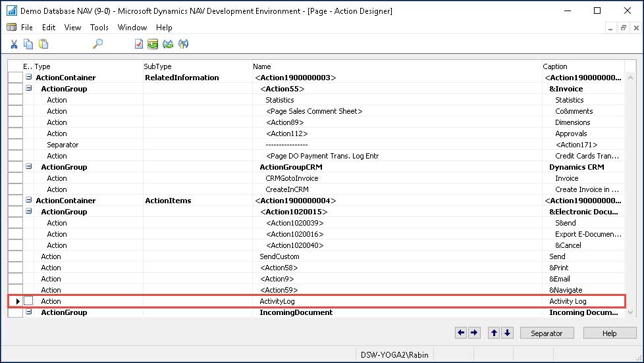Click the Paste clipboard toolbar icon
Viewport: 644px width, 363px height.
43,44
